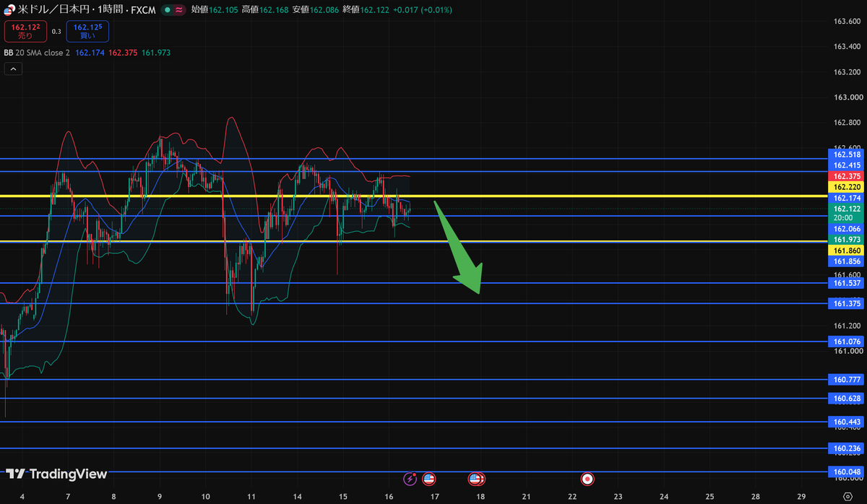Click the market status indicator badge
The image size is (867, 504).
[x=173, y=10]
